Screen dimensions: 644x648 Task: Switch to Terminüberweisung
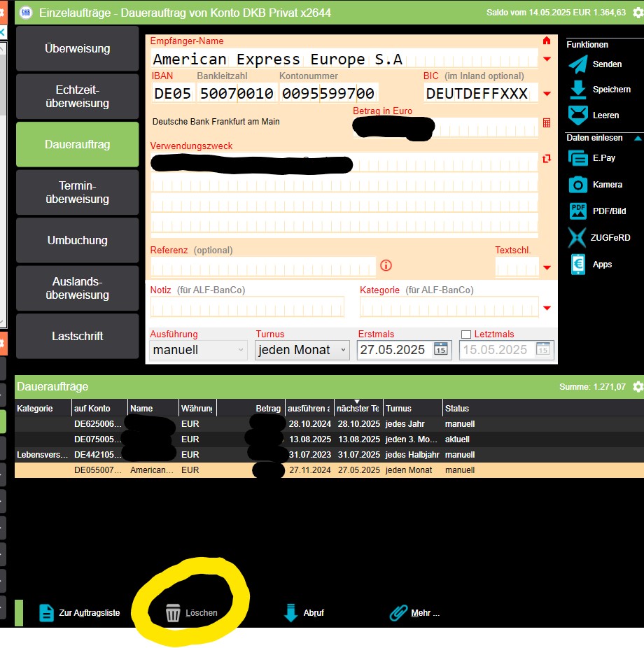pyautogui.click(x=77, y=192)
